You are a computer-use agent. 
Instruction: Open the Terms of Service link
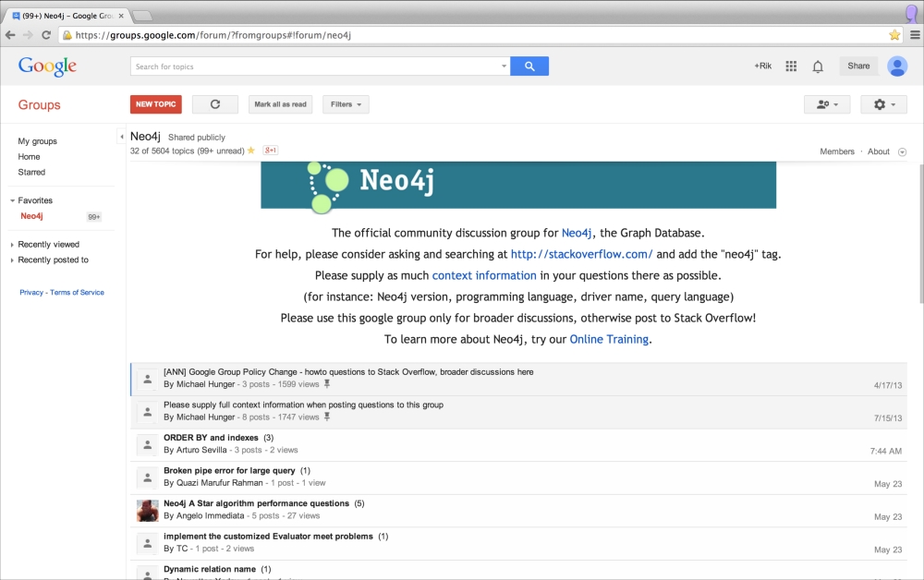coord(78,292)
